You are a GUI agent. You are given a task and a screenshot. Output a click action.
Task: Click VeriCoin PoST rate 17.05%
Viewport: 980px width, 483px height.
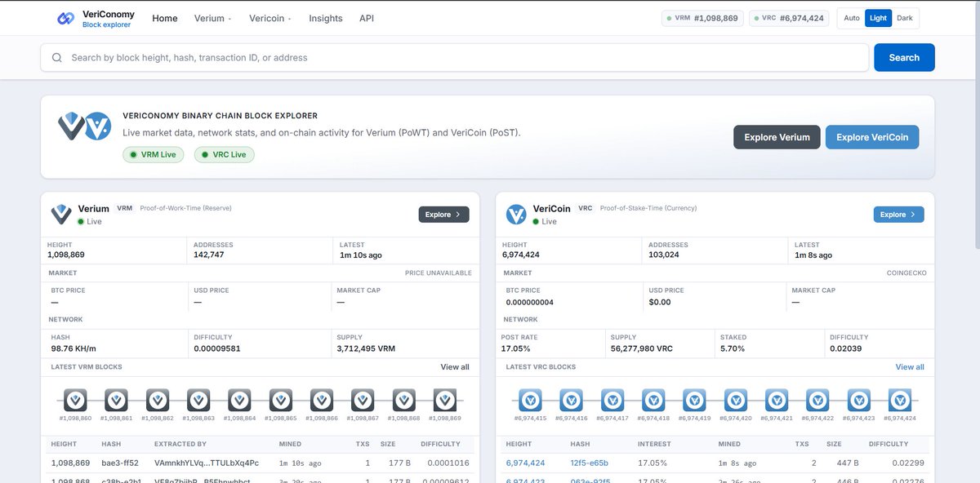[516, 348]
